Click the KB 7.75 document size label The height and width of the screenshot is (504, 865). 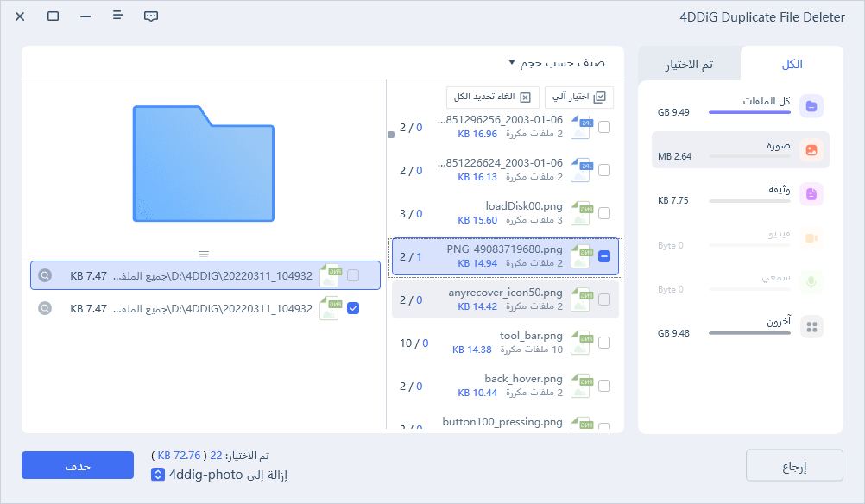(673, 201)
